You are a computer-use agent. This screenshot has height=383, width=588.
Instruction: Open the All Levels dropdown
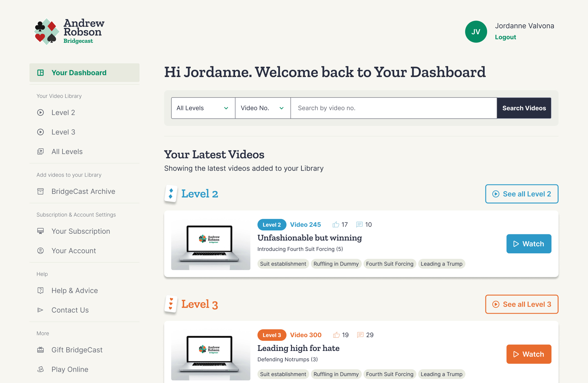tap(203, 108)
